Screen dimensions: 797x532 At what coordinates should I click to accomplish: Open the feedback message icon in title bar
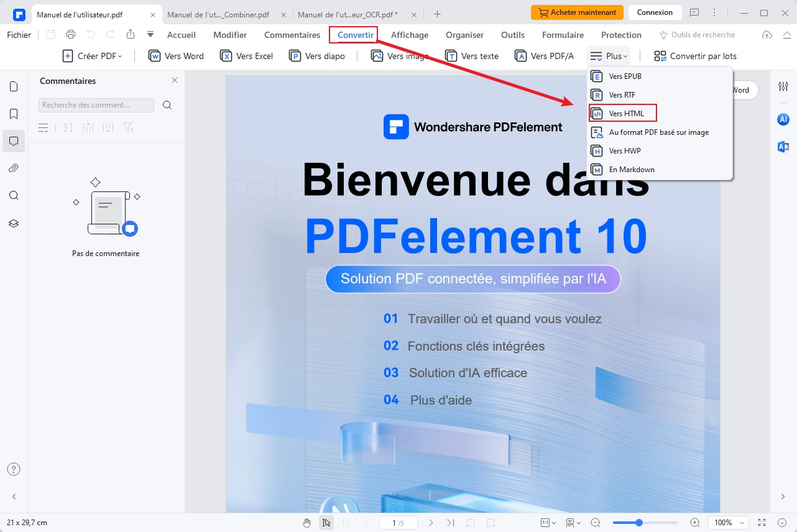pos(694,12)
